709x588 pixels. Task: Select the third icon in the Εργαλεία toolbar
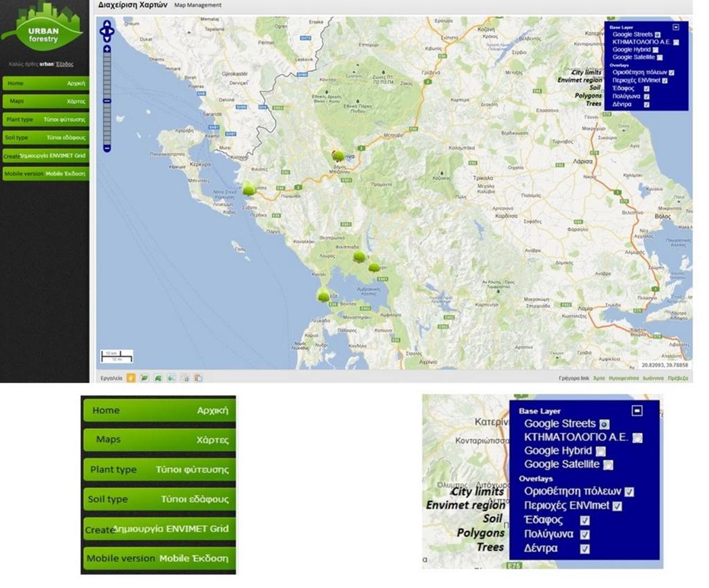point(158,377)
